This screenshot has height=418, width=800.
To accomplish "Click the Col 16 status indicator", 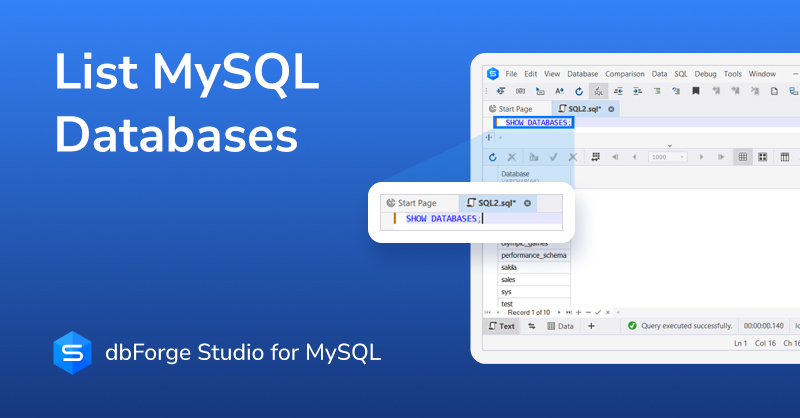I will (x=765, y=343).
